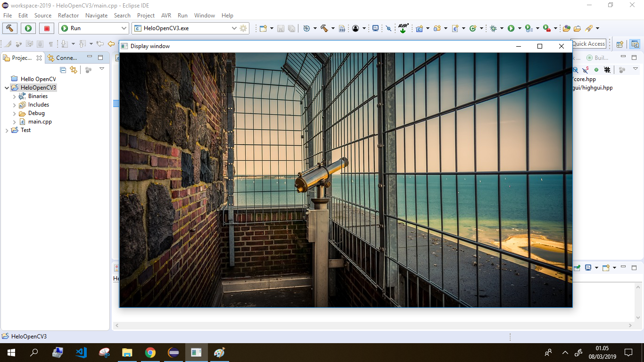Open Visual Studio Code from taskbar
644x362 pixels.
[x=81, y=353]
